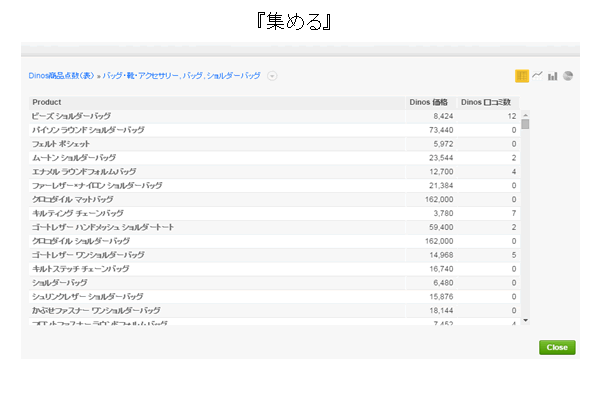This screenshot has width=600, height=400.
Task: Switch to bar chart view
Action: [552, 75]
